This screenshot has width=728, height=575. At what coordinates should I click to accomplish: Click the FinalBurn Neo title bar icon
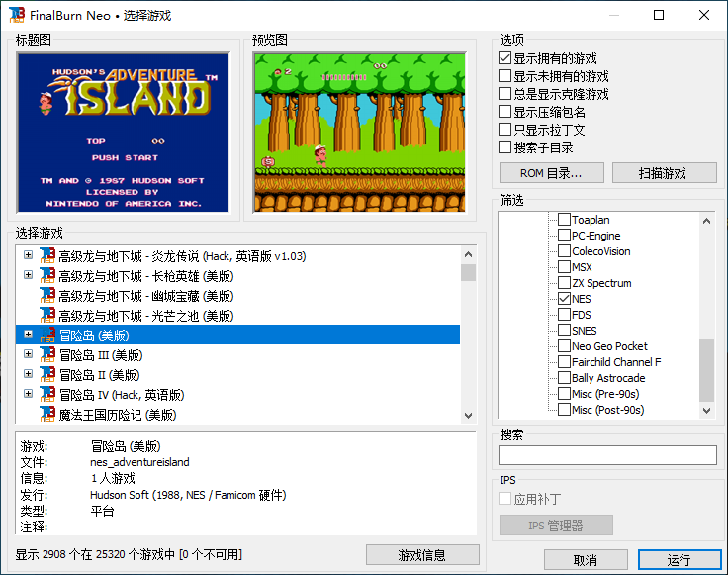point(17,15)
